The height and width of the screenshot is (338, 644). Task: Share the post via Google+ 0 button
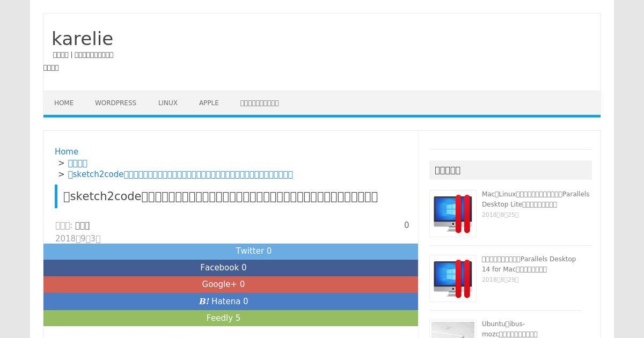[231, 284]
